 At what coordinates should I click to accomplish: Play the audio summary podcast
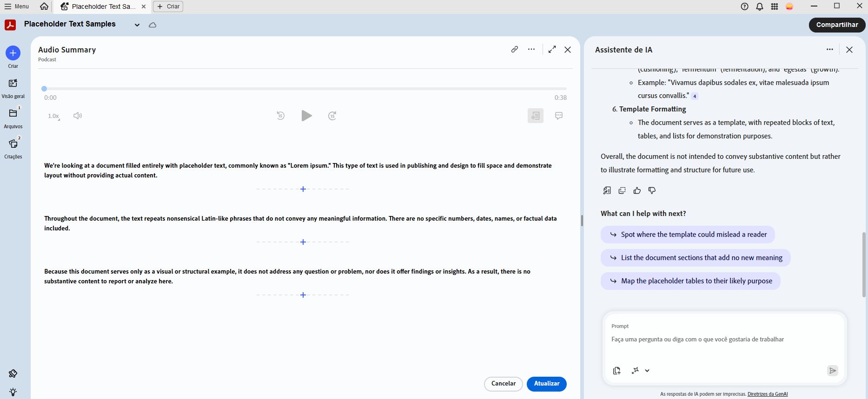pyautogui.click(x=306, y=116)
